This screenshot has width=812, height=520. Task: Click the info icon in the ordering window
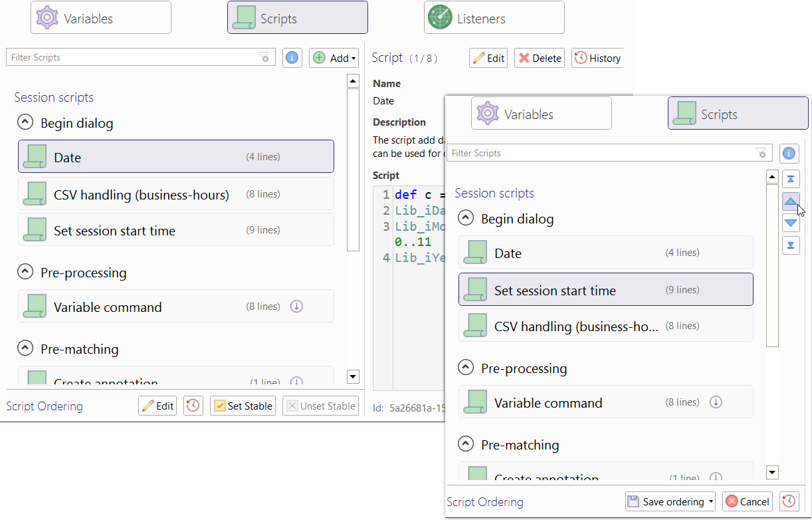coord(789,153)
